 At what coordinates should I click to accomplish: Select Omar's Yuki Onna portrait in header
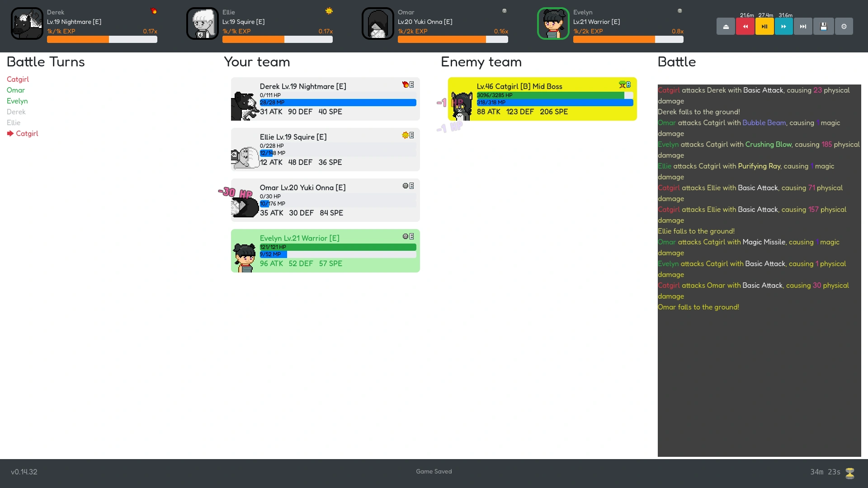pos(377,23)
